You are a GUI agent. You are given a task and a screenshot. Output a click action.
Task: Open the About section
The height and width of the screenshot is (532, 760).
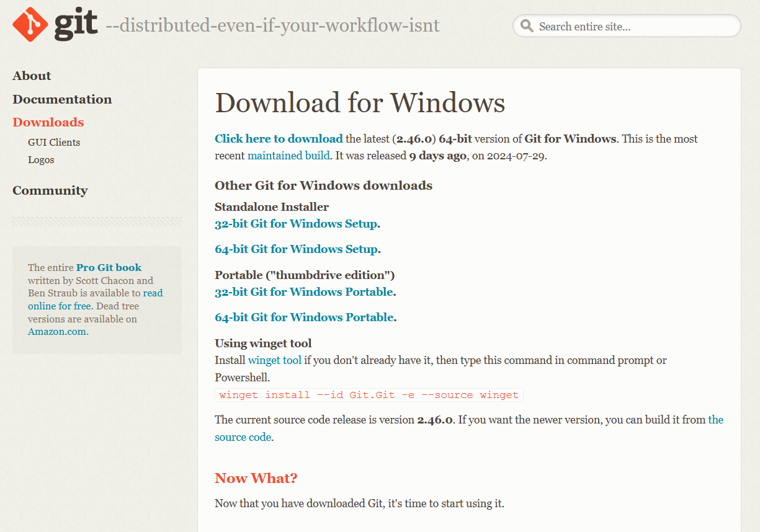point(32,76)
